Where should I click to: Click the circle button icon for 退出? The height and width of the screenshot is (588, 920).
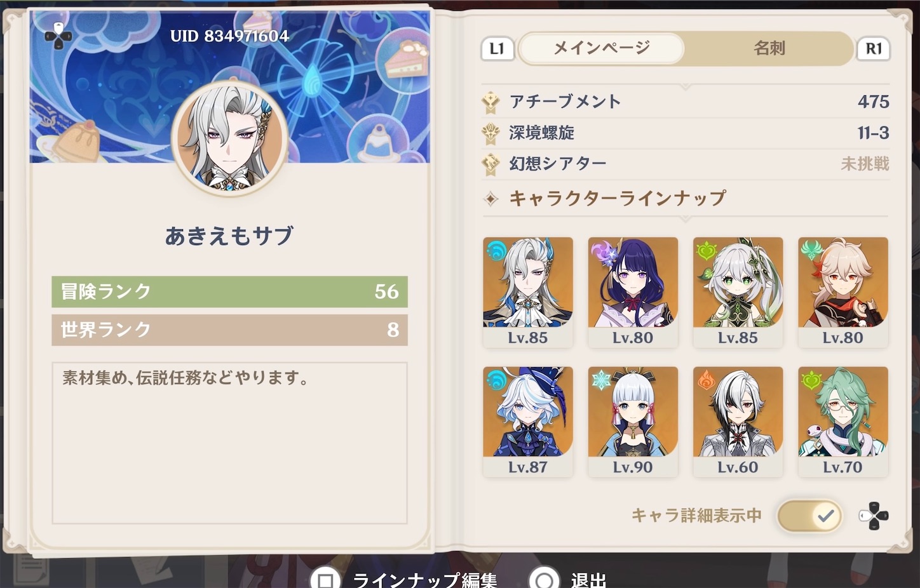(x=545, y=579)
